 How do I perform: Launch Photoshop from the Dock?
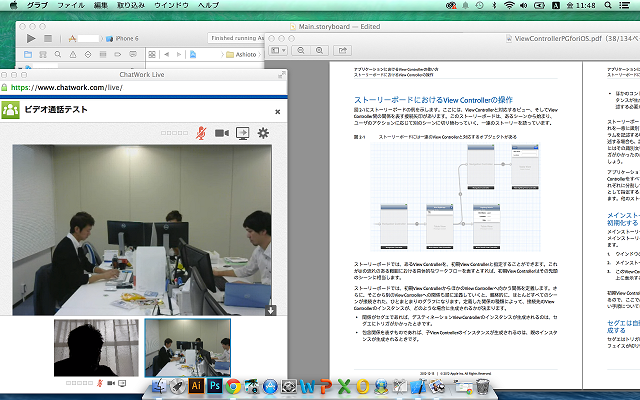click(x=215, y=385)
